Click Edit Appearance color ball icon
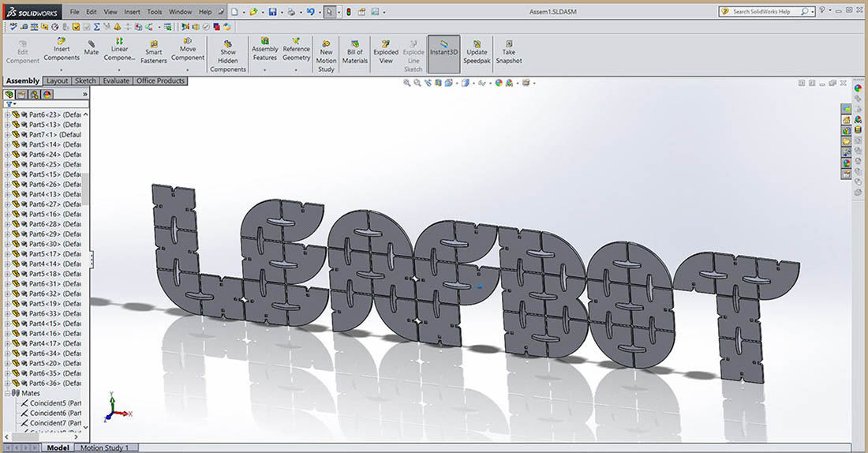 click(x=499, y=83)
